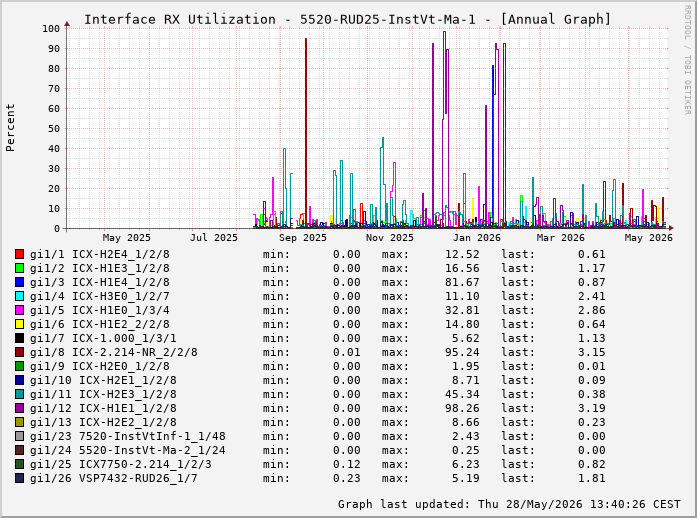
Task: Click the Sep 2025 x-axis label
Action: 303,238
